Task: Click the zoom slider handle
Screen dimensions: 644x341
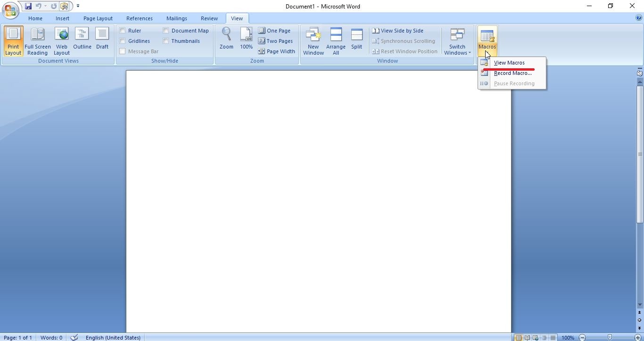Action: [x=610, y=338]
